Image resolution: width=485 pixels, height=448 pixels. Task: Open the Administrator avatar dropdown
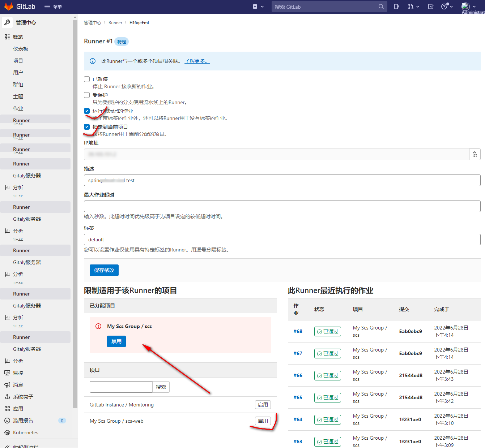click(x=466, y=6)
